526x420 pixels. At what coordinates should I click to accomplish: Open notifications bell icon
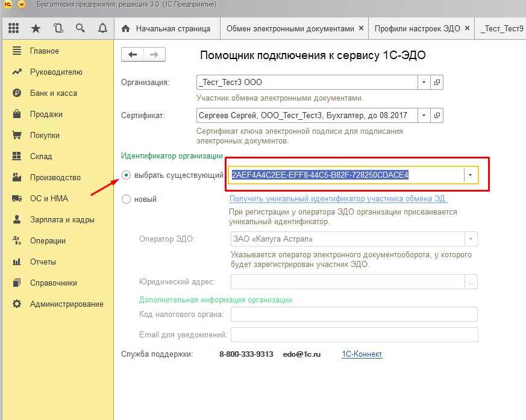(102, 28)
